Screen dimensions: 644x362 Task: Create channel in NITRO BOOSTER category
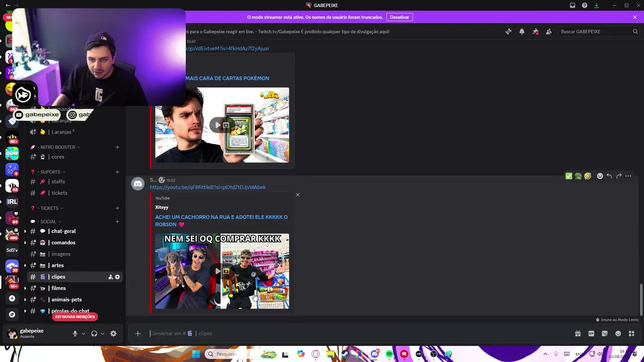pos(117,147)
